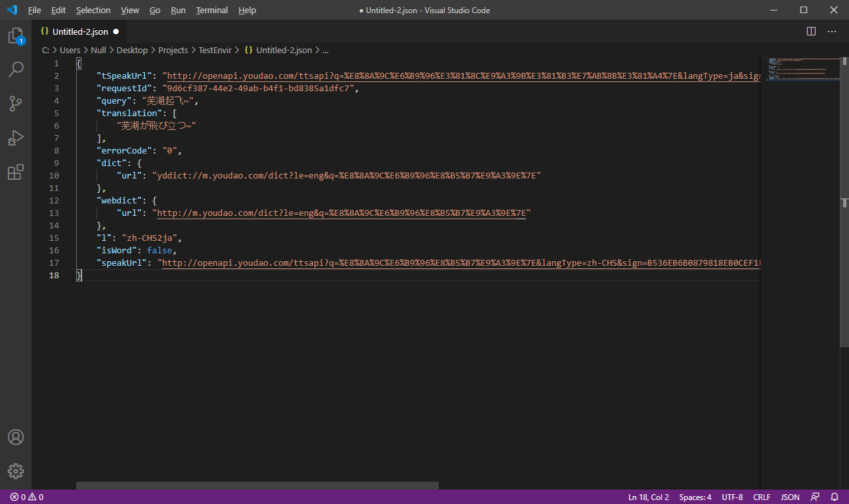Click the yddict://m.youdao.com URL string
Image resolution: width=849 pixels, height=504 pixels.
point(346,176)
